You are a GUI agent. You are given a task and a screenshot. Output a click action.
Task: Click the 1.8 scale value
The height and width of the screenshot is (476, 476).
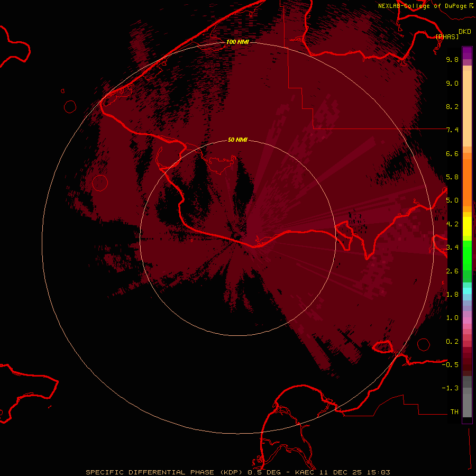coord(452,295)
